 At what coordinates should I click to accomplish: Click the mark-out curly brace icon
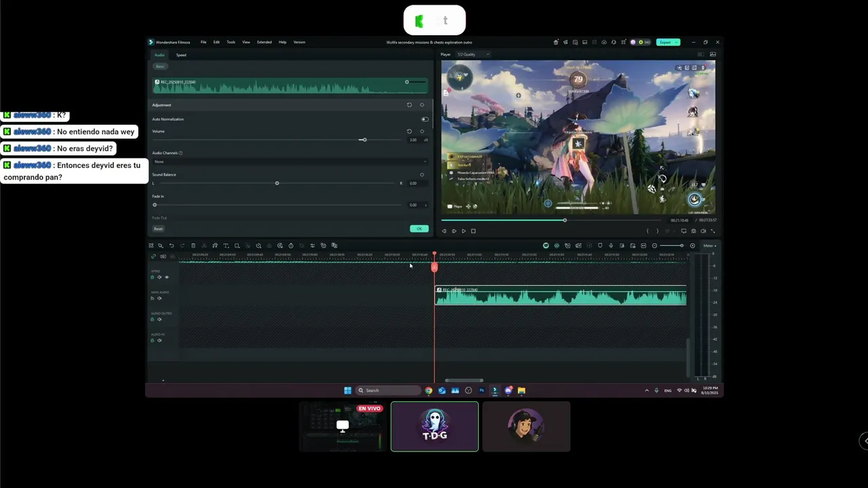[658, 231]
